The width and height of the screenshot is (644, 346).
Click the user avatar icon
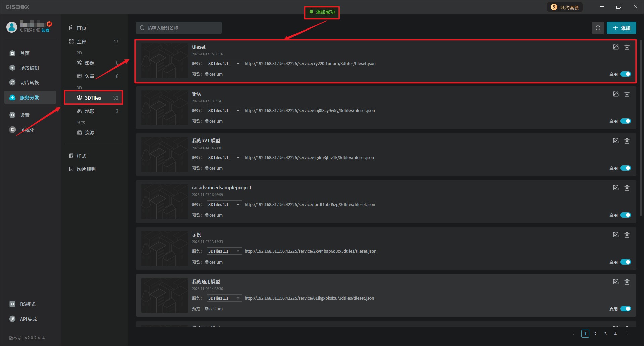[x=12, y=27]
